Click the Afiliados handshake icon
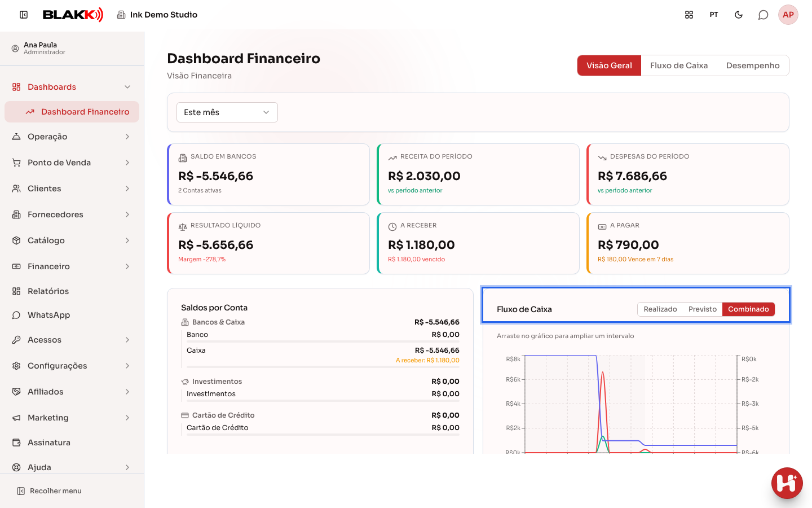The width and height of the screenshot is (812, 508). click(x=16, y=392)
